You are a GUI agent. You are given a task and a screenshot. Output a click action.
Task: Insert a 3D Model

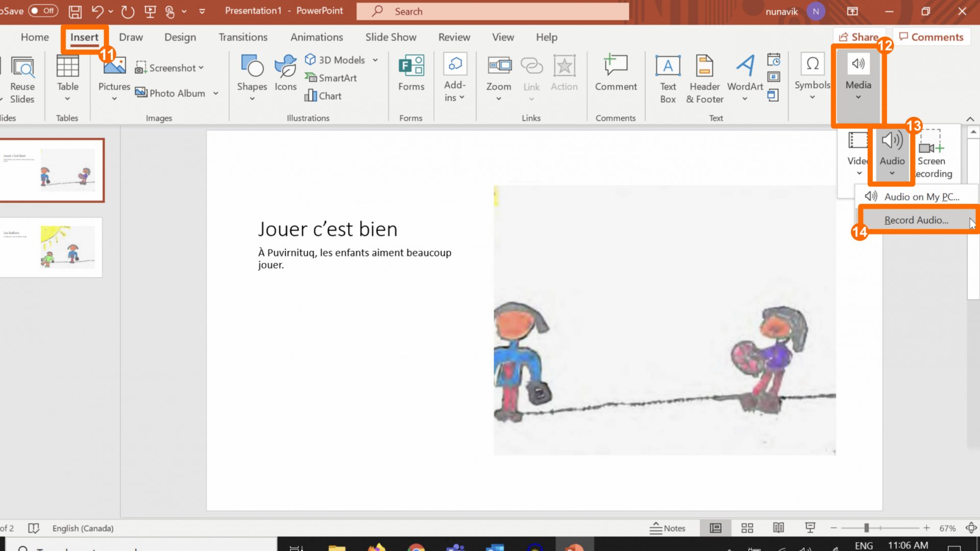coord(337,60)
